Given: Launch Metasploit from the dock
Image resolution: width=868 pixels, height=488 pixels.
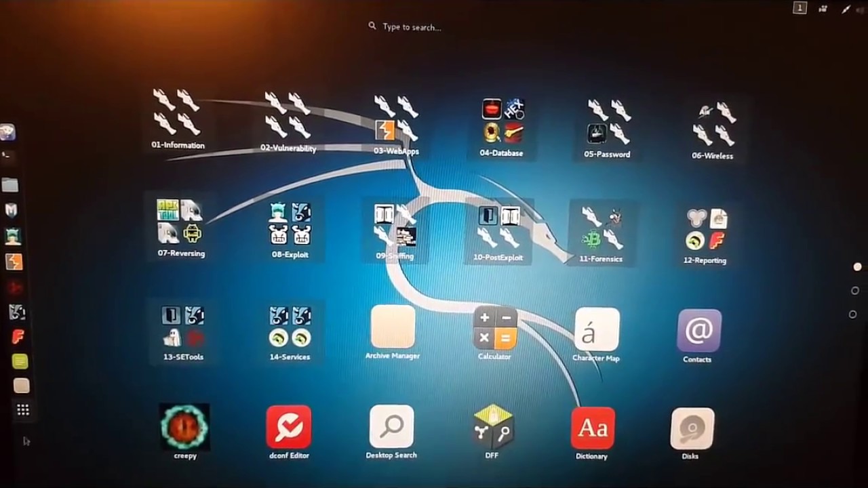Looking at the screenshot, I should [x=11, y=211].
